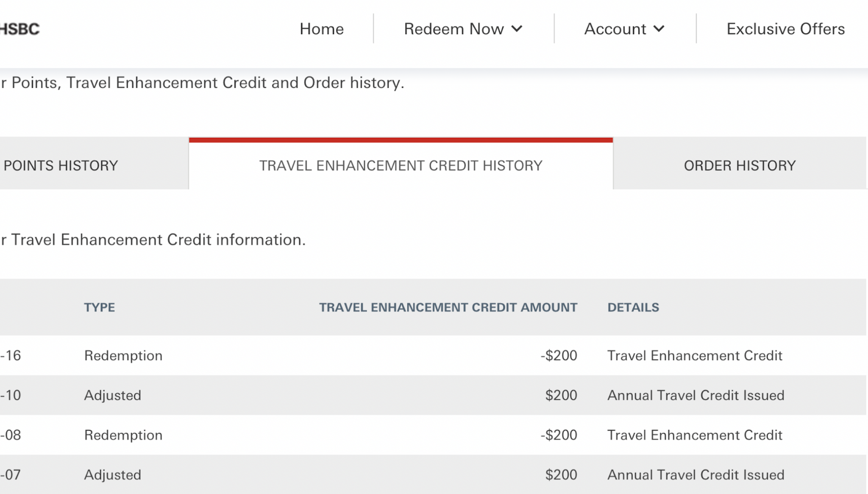Image resolution: width=868 pixels, height=494 pixels.
Task: Go to Exclusive Offers
Action: (785, 29)
